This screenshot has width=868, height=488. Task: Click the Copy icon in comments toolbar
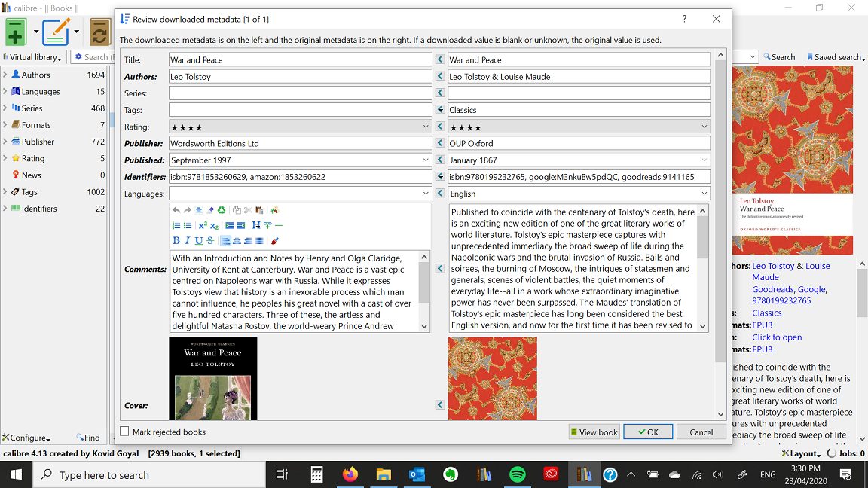237,210
